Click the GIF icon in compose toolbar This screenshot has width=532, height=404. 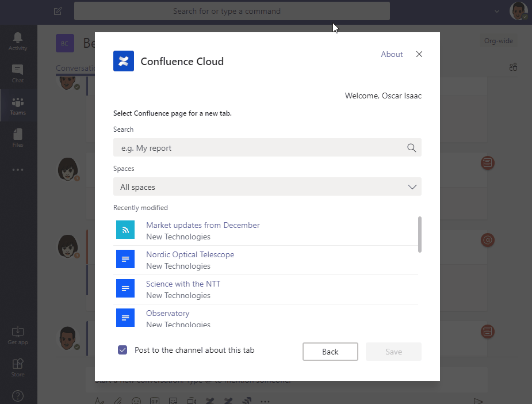pyautogui.click(x=155, y=401)
